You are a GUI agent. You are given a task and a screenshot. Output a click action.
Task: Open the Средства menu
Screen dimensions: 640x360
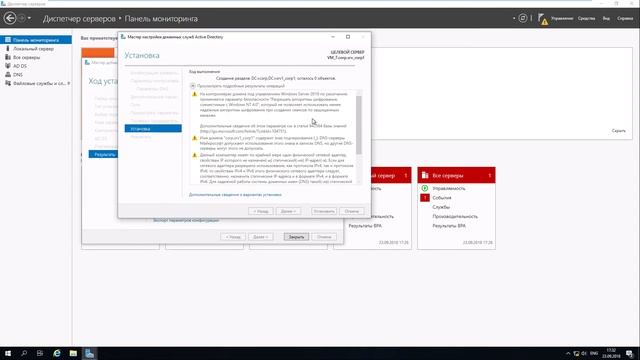586,18
